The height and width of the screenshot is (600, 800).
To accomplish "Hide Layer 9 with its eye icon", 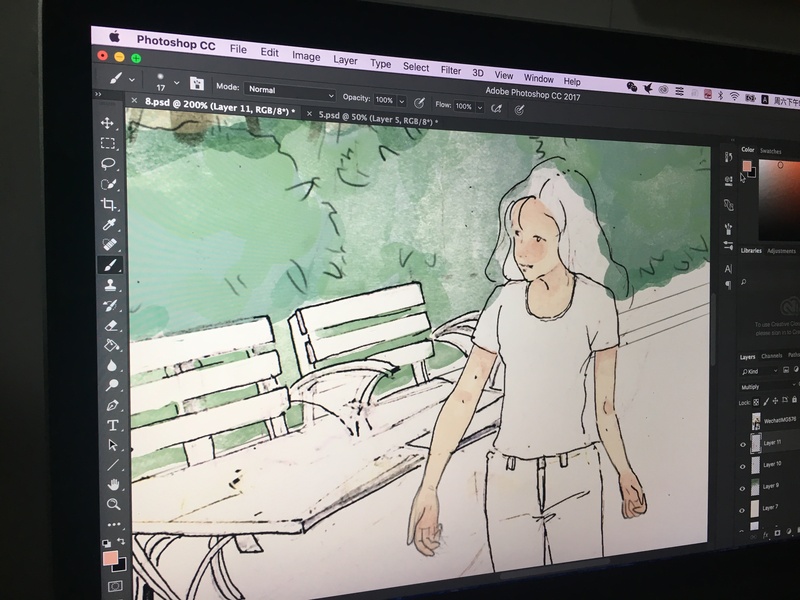I will (x=743, y=488).
